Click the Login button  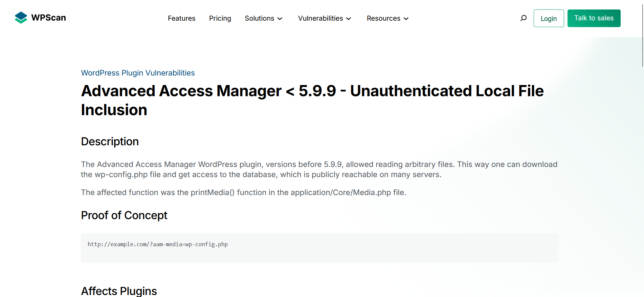pyautogui.click(x=549, y=18)
